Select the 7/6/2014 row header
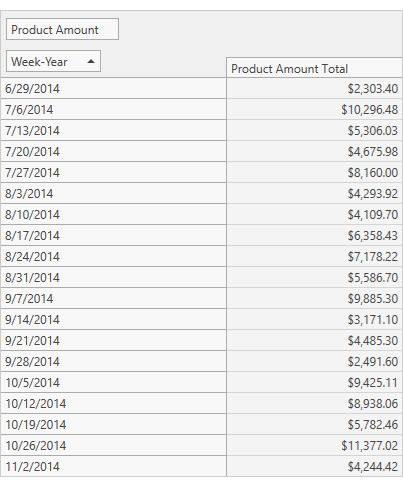Screen dimensions: 403x487 [113, 109]
